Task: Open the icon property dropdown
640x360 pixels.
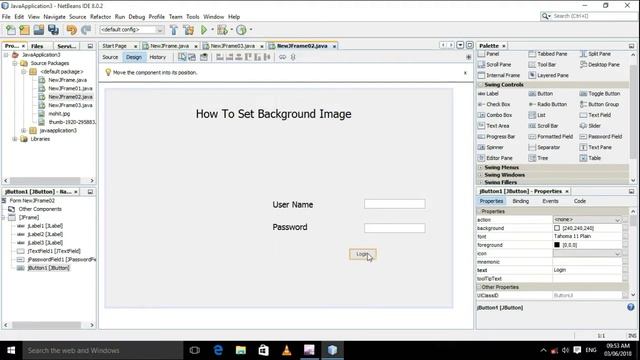Action: click(x=617, y=253)
